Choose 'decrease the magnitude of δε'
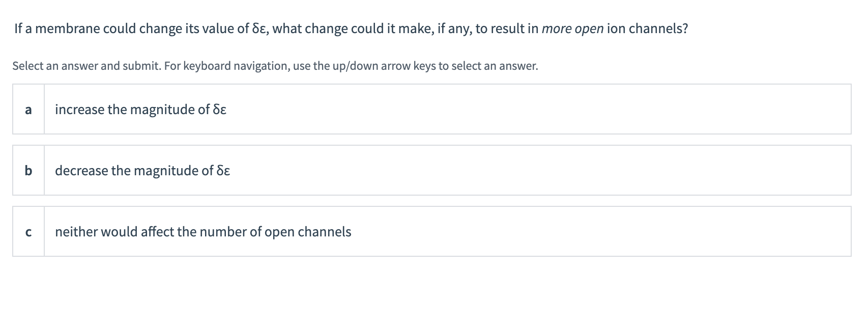This screenshot has width=868, height=322. click(x=142, y=171)
